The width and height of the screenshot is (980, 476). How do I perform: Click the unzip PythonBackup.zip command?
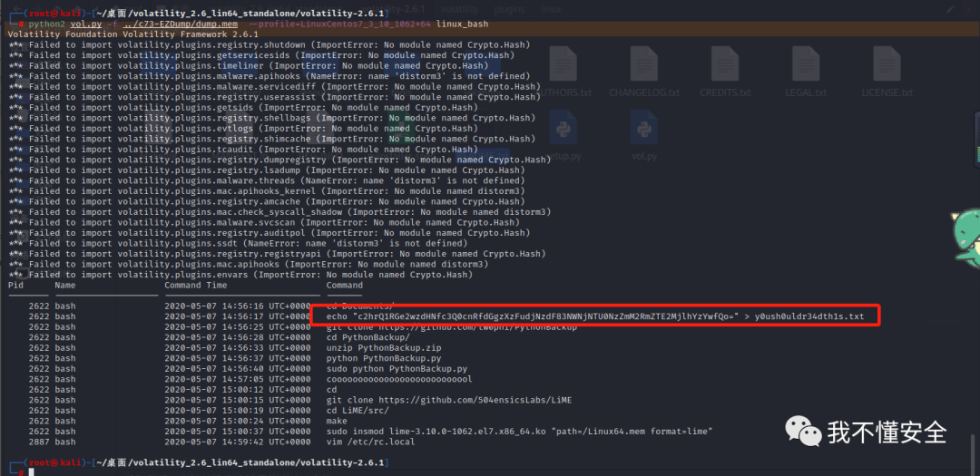click(x=384, y=348)
